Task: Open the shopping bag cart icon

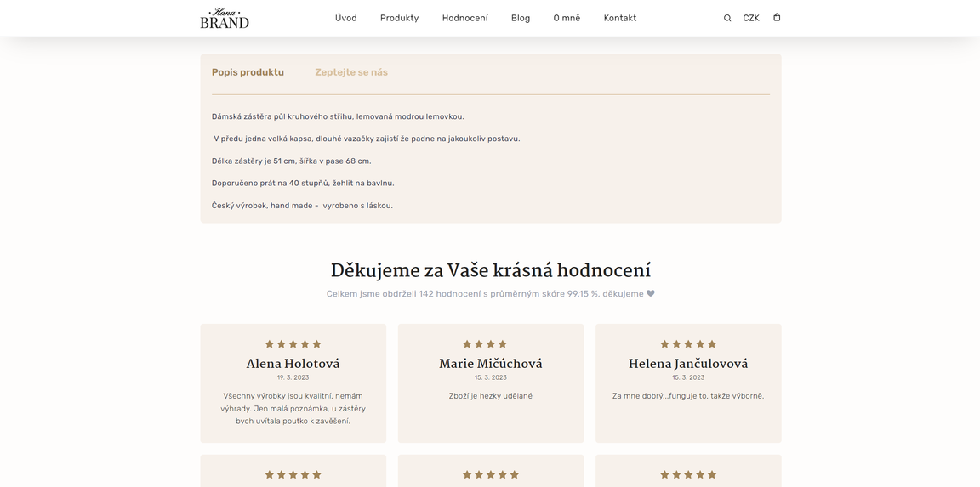Action: (x=777, y=17)
